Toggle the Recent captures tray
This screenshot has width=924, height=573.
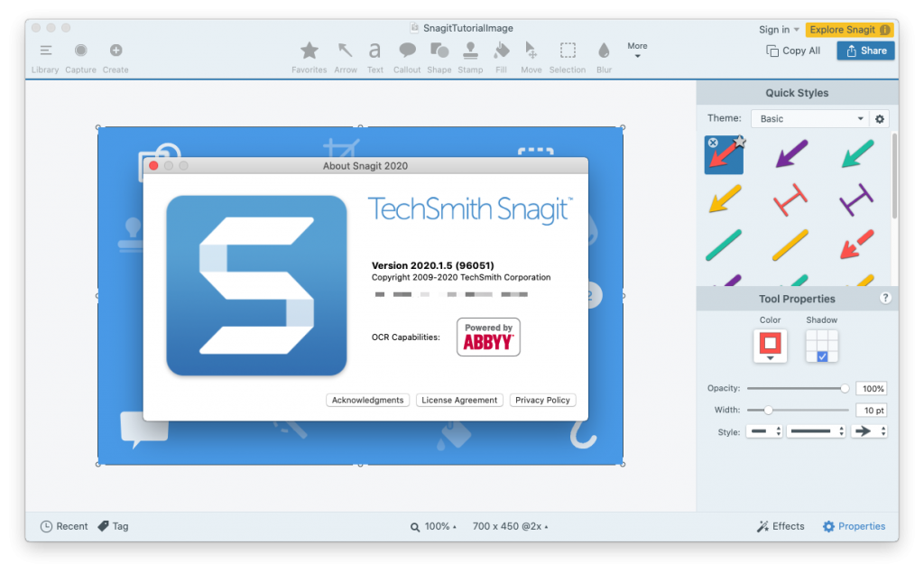pos(64,526)
